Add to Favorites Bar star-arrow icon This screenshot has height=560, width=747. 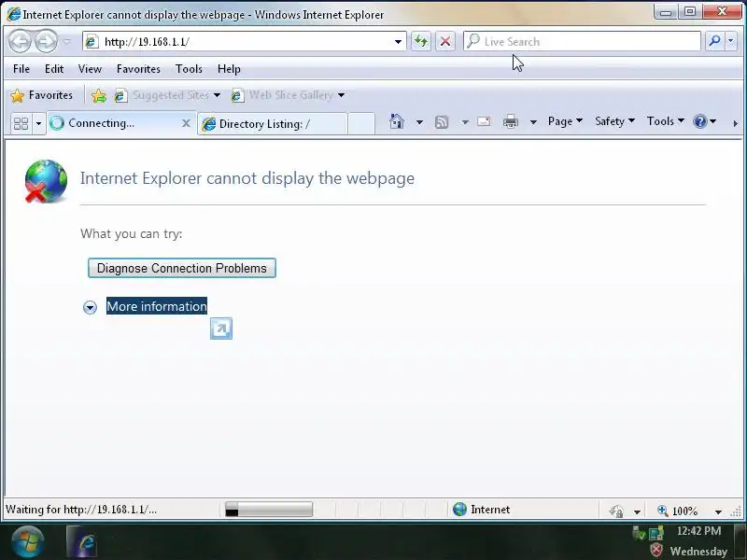coord(99,96)
